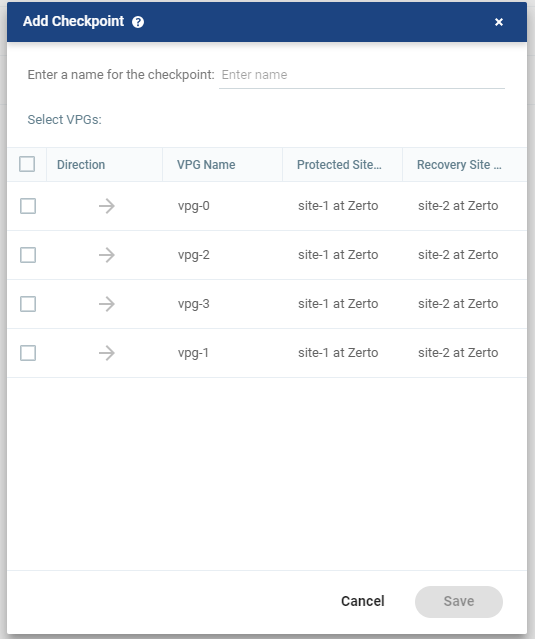Select the site-2 at Zerto cell for vpg-1
Image resolution: width=535 pixels, height=639 pixels.
point(458,353)
